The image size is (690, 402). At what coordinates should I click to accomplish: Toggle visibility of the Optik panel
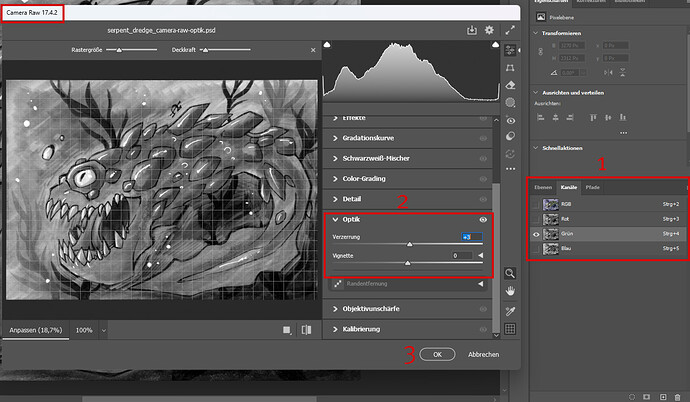pyautogui.click(x=484, y=218)
